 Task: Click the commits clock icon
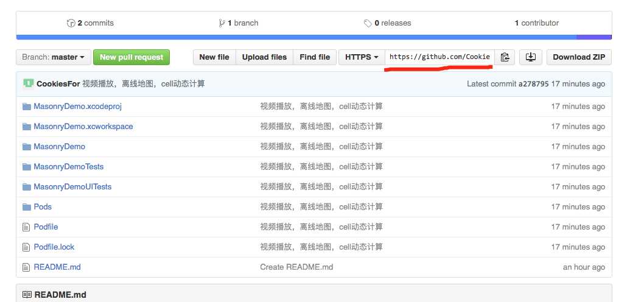click(71, 23)
